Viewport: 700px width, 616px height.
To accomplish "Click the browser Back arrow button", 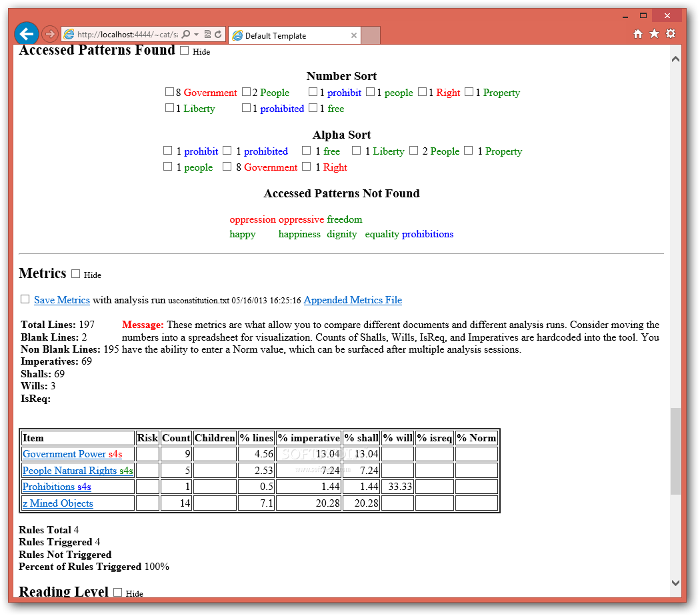I will [27, 33].
